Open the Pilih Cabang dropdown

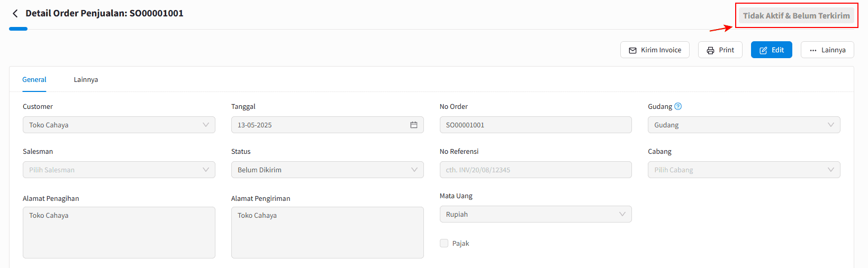(x=744, y=170)
